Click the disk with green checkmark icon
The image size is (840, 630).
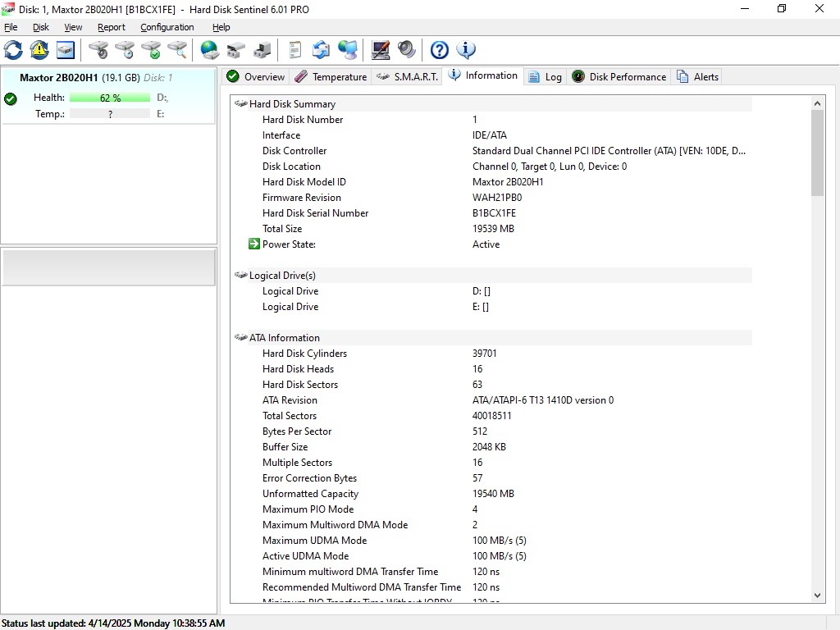click(x=151, y=50)
